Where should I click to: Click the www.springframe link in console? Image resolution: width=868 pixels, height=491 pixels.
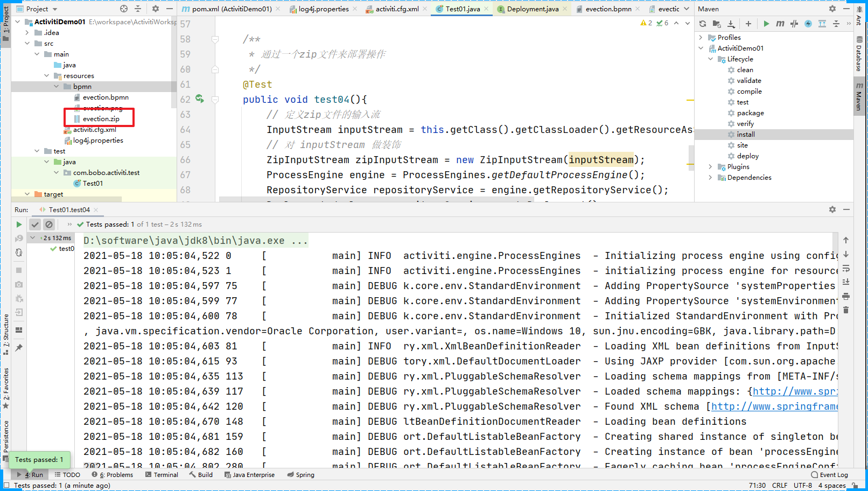pos(775,406)
